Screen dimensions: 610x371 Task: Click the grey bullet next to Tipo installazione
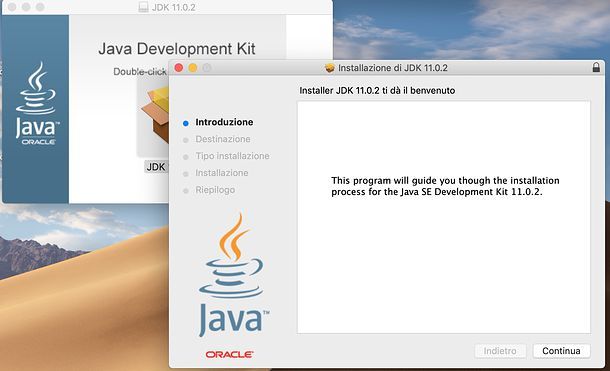pos(186,157)
